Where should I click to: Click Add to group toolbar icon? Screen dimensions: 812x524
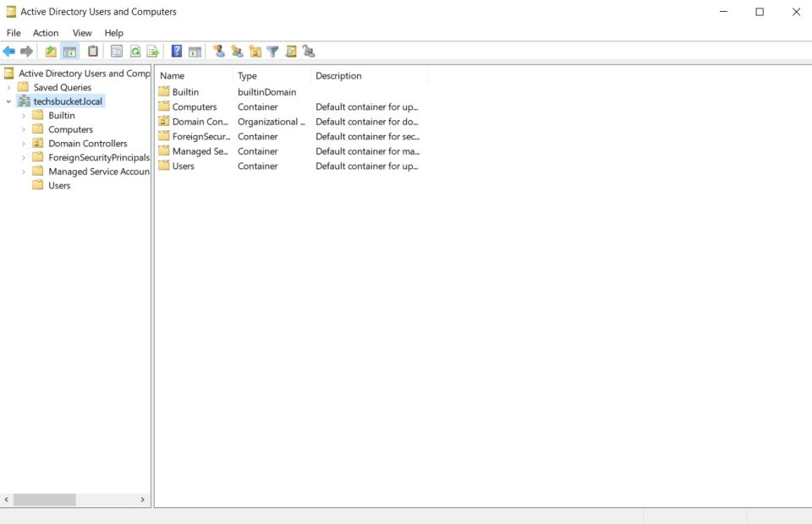[x=309, y=52]
